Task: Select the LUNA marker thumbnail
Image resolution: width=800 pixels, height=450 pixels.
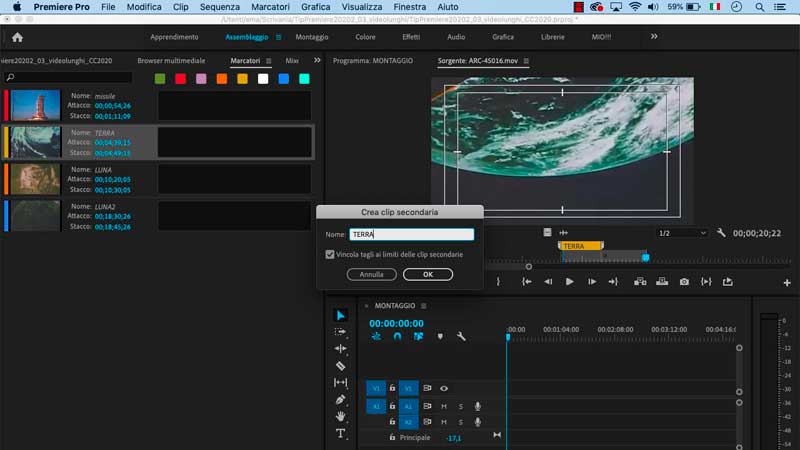Action: [36, 179]
